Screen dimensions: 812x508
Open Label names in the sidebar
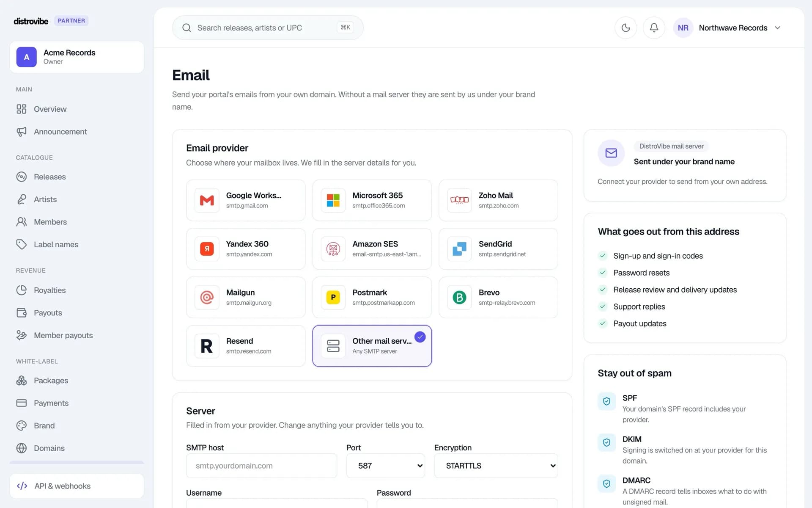77,244
